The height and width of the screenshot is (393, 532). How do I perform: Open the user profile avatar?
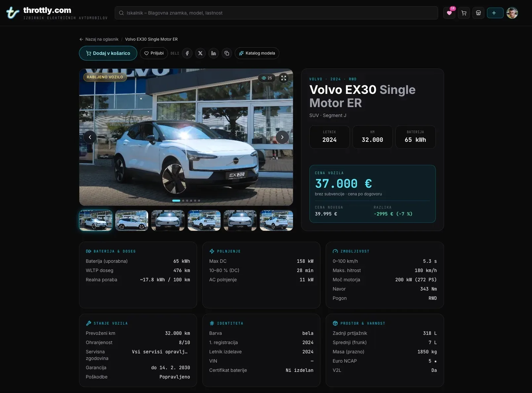[512, 13]
